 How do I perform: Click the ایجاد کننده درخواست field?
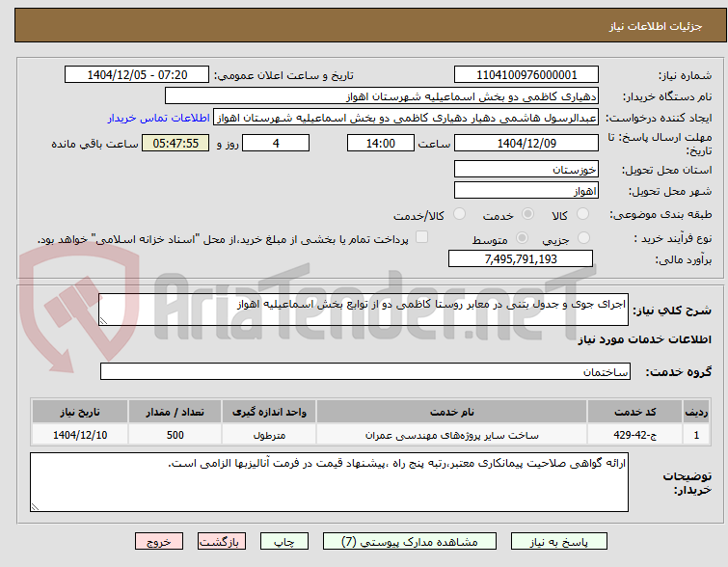pos(406,118)
